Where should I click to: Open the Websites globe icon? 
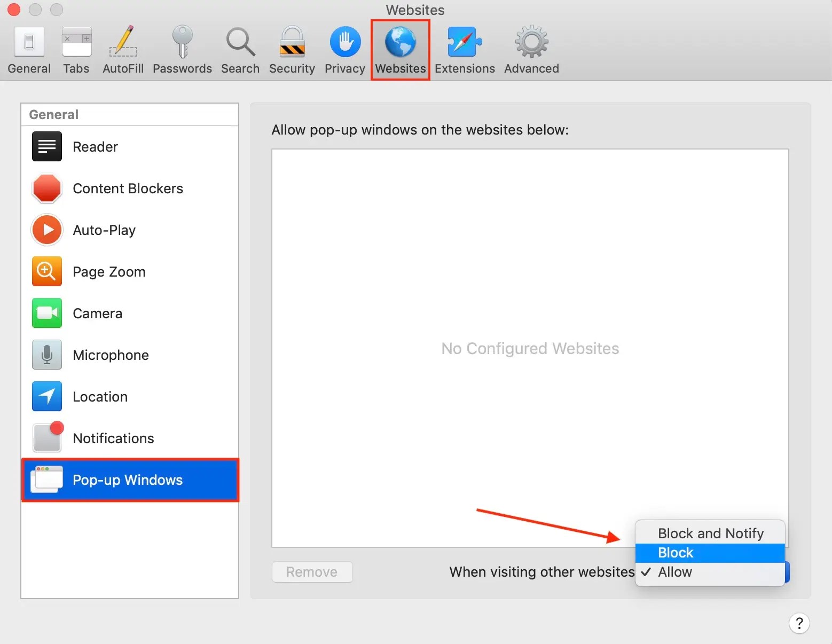pyautogui.click(x=401, y=42)
